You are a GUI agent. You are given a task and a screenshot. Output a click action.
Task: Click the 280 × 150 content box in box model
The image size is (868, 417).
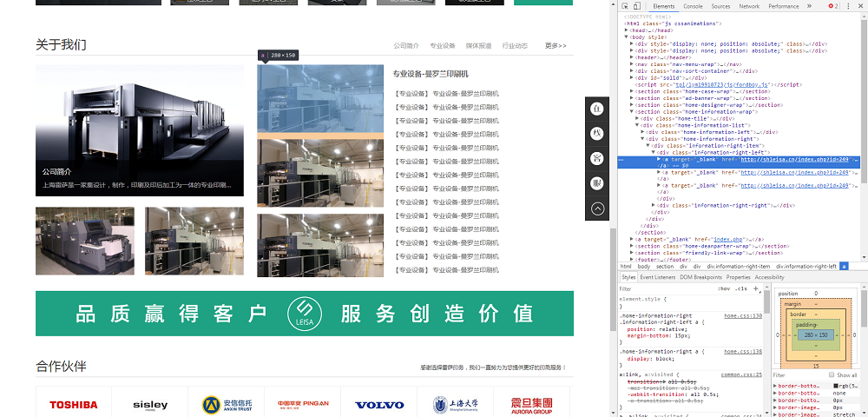tap(815, 335)
